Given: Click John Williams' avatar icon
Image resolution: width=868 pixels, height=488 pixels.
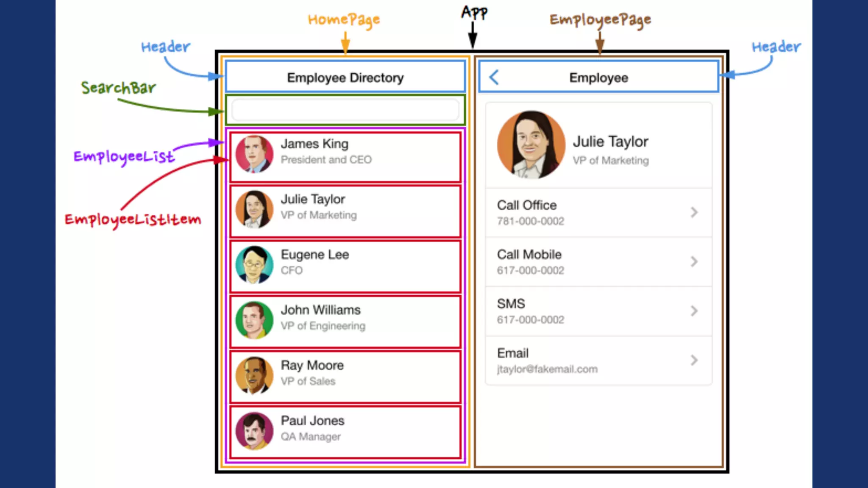Looking at the screenshot, I should [254, 320].
